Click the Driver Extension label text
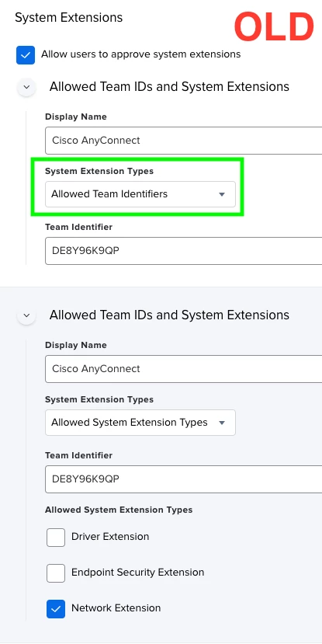322x644 pixels. pos(110,536)
